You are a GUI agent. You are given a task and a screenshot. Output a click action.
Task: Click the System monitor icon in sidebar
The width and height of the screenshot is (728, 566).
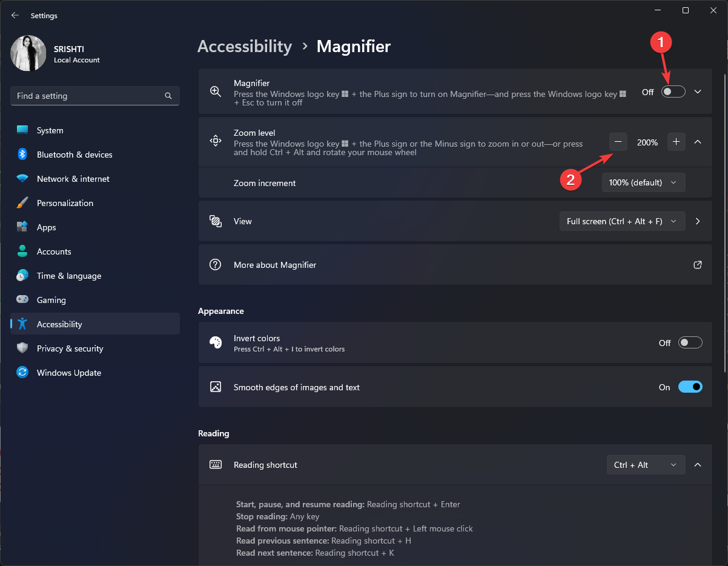(22, 130)
